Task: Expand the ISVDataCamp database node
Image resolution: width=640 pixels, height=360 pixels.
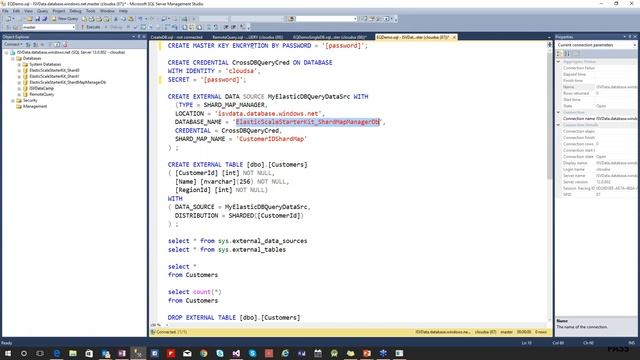Action: (x=19, y=88)
